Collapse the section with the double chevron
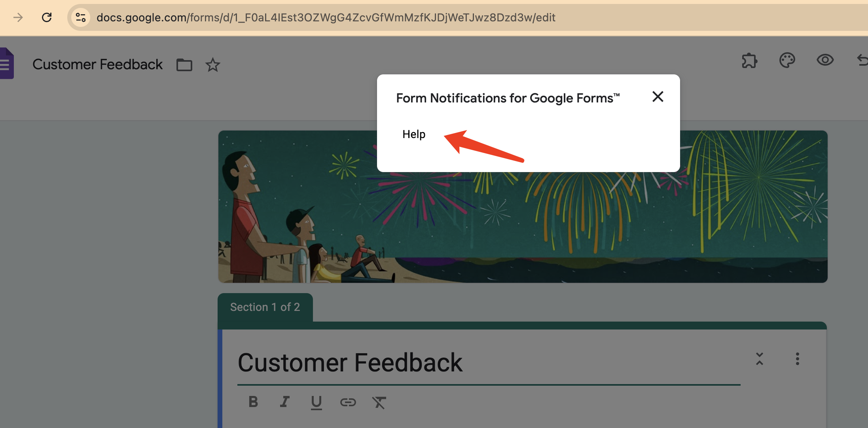 (x=760, y=360)
